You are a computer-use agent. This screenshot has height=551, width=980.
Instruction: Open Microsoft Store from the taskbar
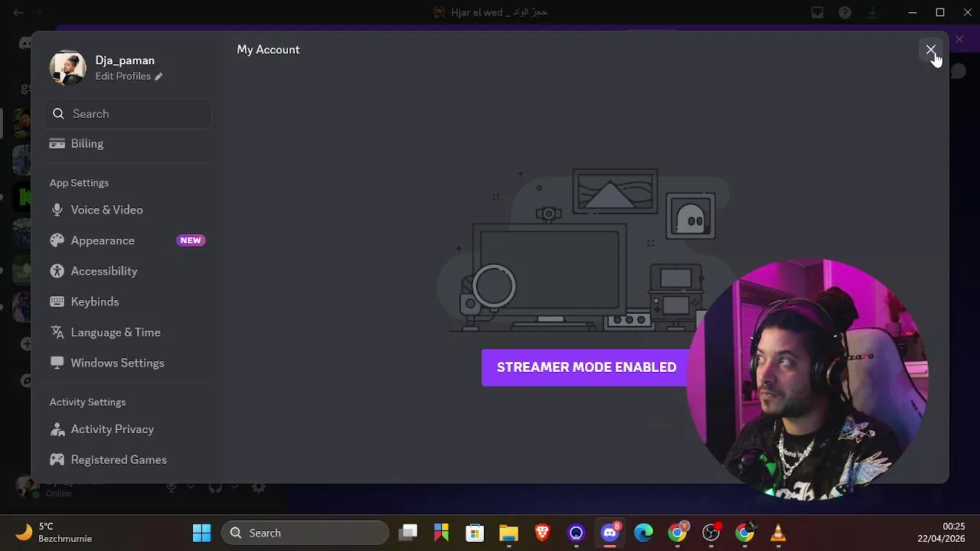click(475, 533)
